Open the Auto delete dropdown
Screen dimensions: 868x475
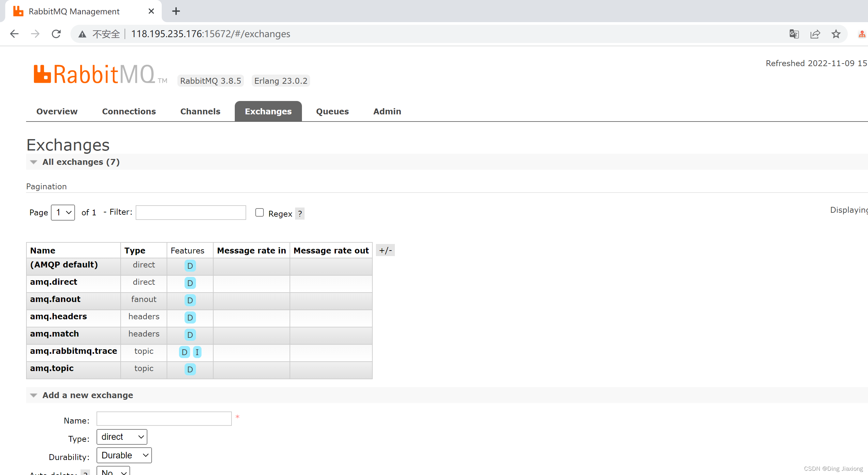pyautogui.click(x=113, y=471)
